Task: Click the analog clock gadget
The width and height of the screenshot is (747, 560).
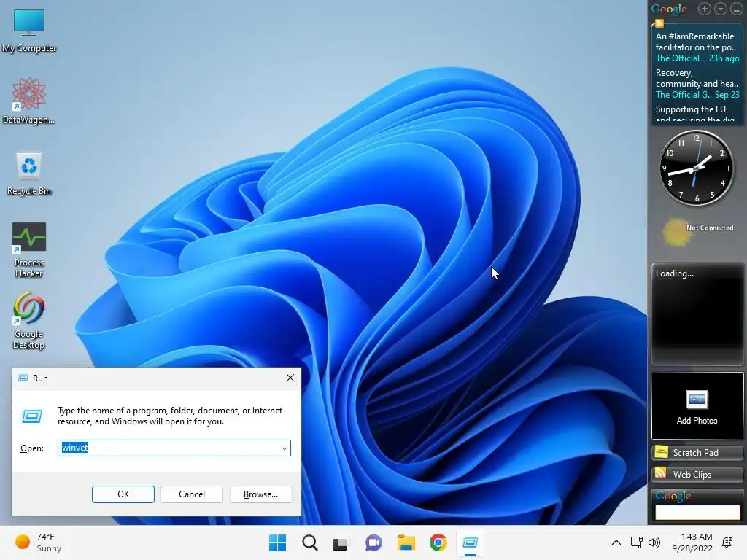Action: tap(696, 168)
